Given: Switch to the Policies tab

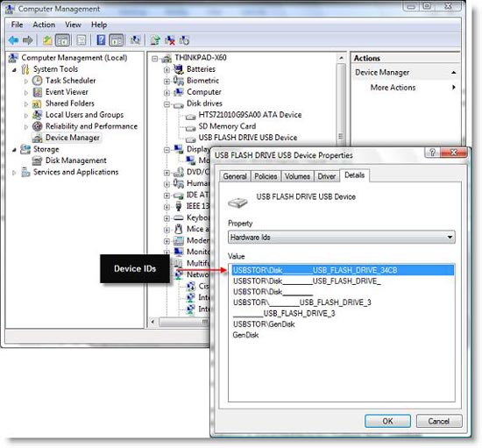Looking at the screenshot, I should coord(266,176).
